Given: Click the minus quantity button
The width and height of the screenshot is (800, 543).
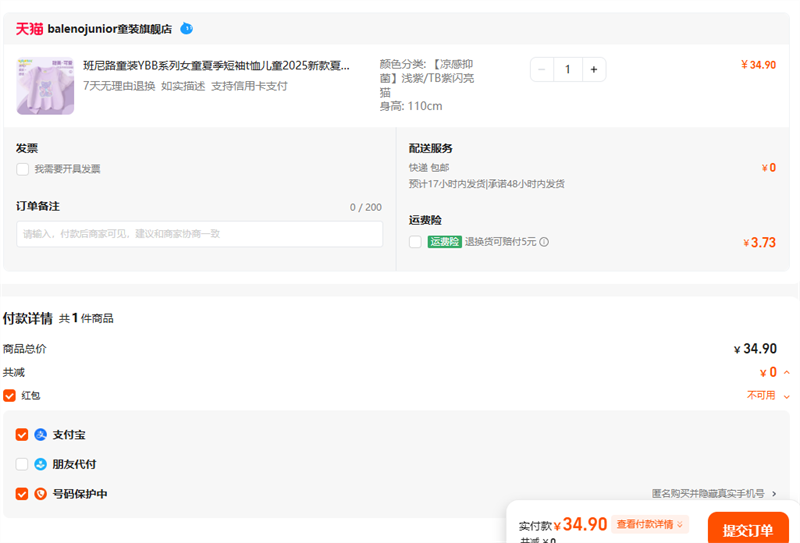Looking at the screenshot, I should click(x=542, y=69).
